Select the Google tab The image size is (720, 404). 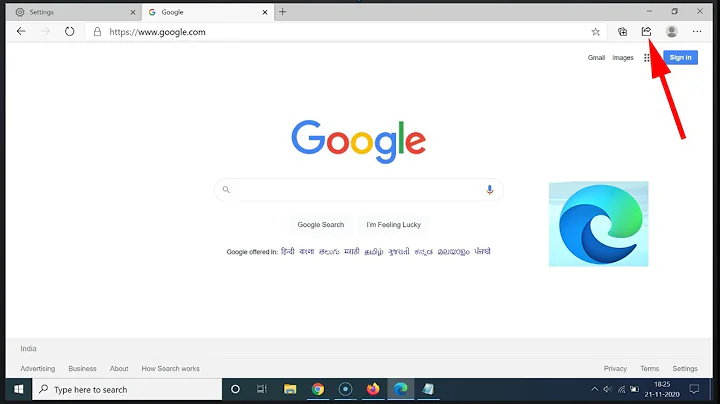coord(208,12)
